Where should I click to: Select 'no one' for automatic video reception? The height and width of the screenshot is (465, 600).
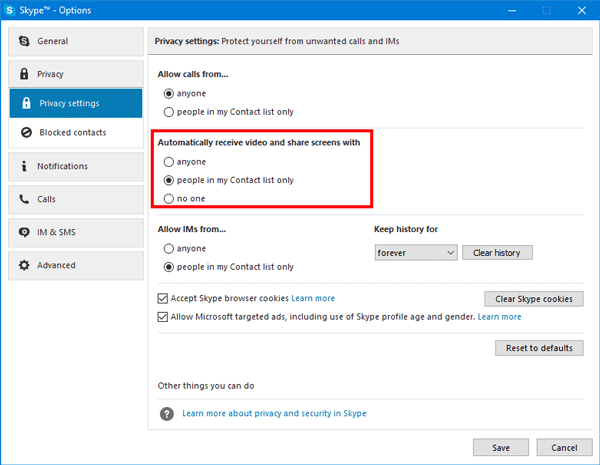coord(169,199)
